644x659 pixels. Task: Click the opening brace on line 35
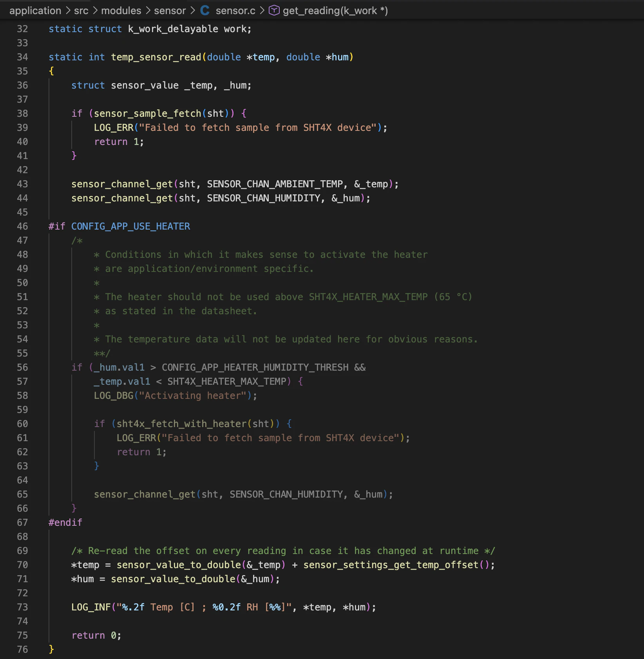click(x=51, y=71)
